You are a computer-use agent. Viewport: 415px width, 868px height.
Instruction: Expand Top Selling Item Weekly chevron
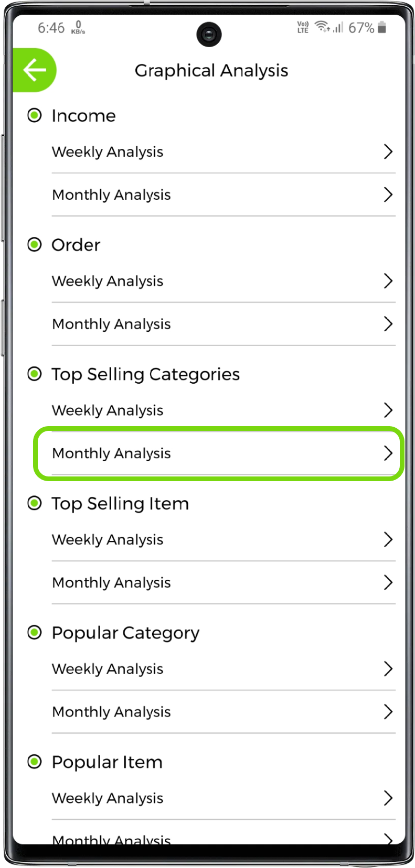point(388,539)
